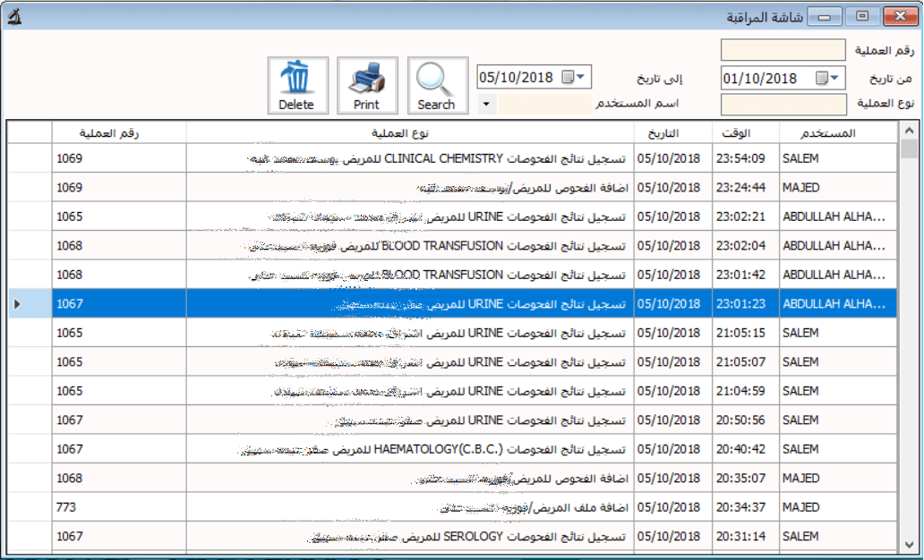Viewport: 924px width, 560px height.
Task: Click the Delete trash can icon
Action: (296, 79)
